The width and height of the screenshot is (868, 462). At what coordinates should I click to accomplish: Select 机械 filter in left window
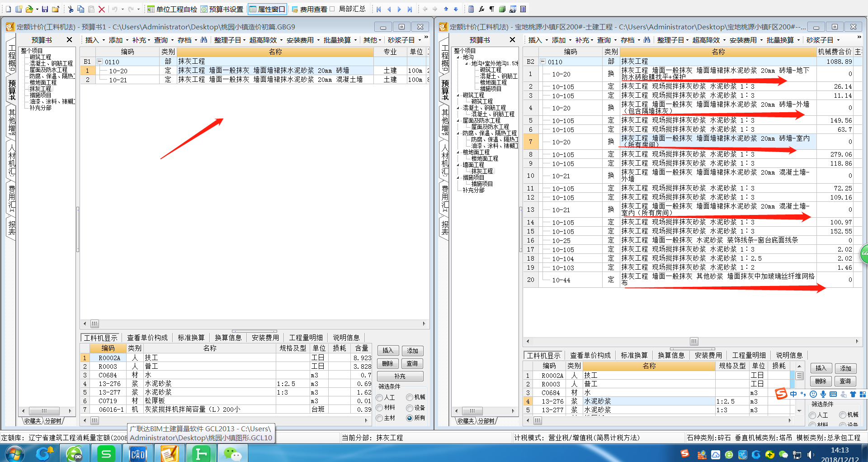(409, 397)
